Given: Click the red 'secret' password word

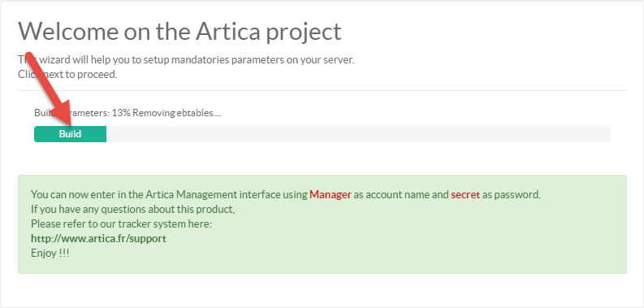Looking at the screenshot, I should (x=465, y=194).
